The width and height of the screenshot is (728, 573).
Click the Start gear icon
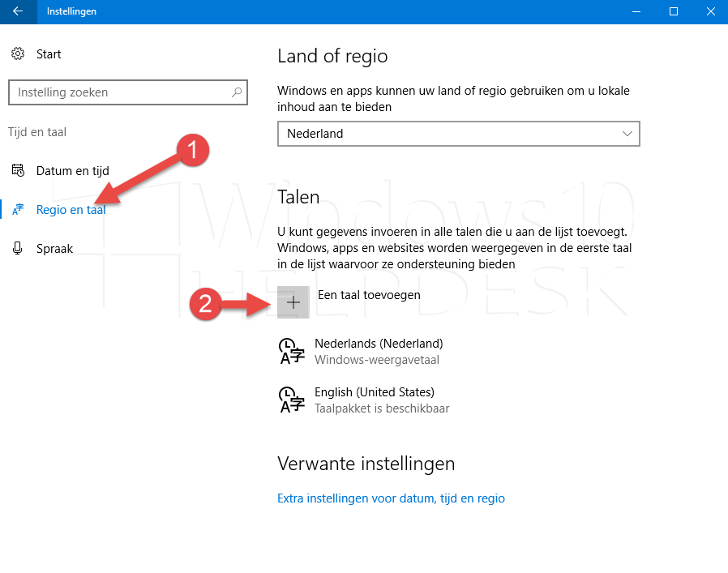[18, 53]
